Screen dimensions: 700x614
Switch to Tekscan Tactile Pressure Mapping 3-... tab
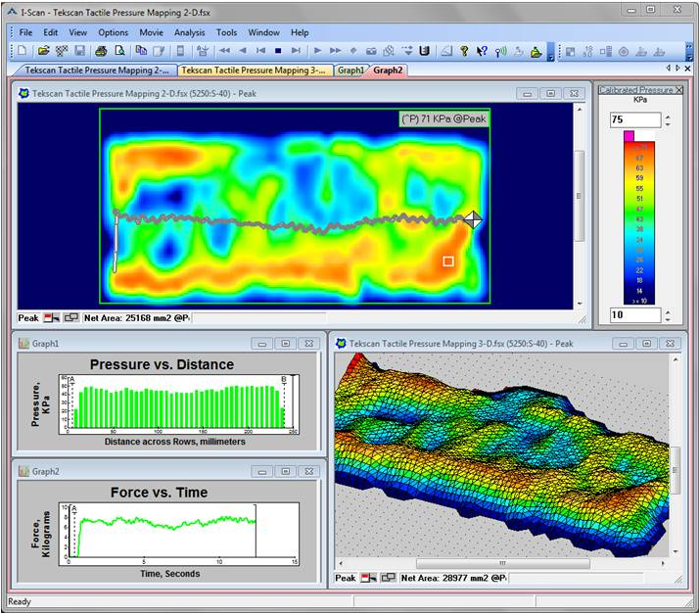click(256, 71)
